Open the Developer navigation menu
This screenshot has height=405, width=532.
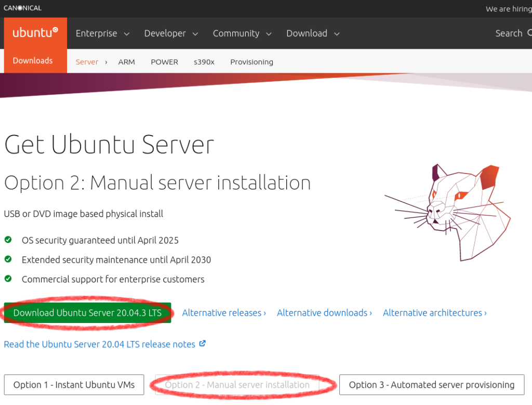[x=171, y=33]
